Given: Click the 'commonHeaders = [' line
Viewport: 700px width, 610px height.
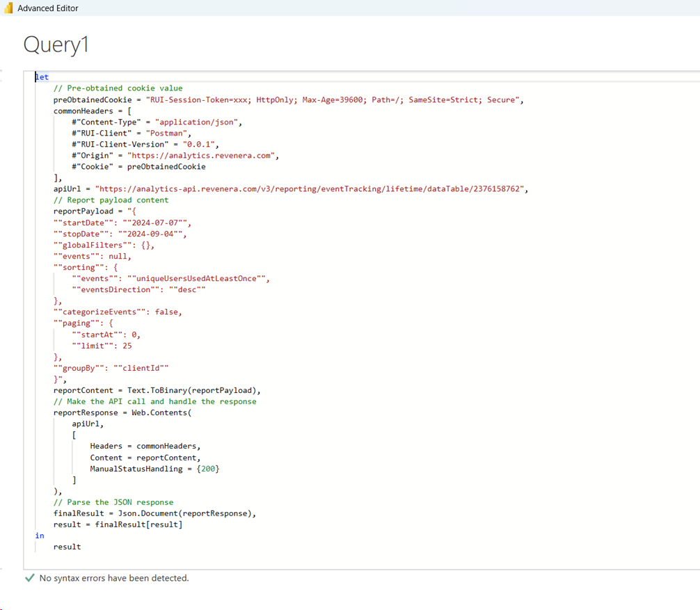Looking at the screenshot, I should point(93,111).
